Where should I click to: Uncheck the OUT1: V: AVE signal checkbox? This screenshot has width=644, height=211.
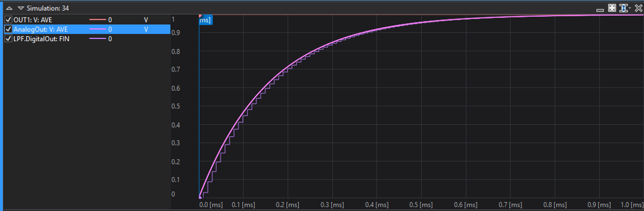[8, 19]
